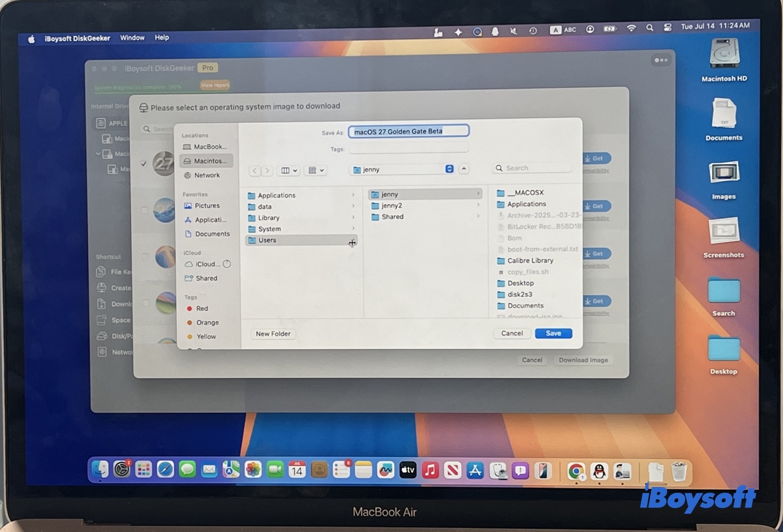Viewport: 783px width, 532px height.
Task: Select the System folder in first column
Action: pyautogui.click(x=301, y=229)
